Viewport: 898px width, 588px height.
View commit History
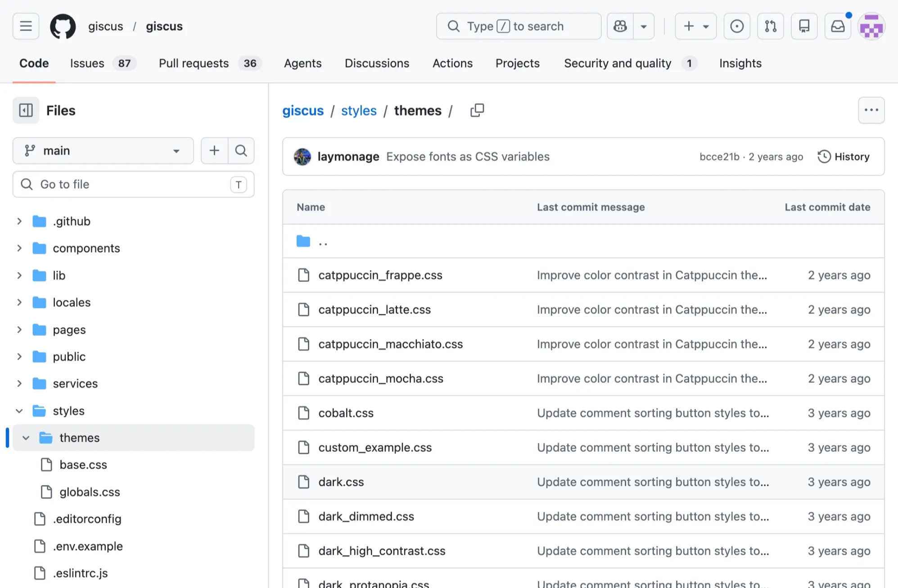pyautogui.click(x=844, y=157)
